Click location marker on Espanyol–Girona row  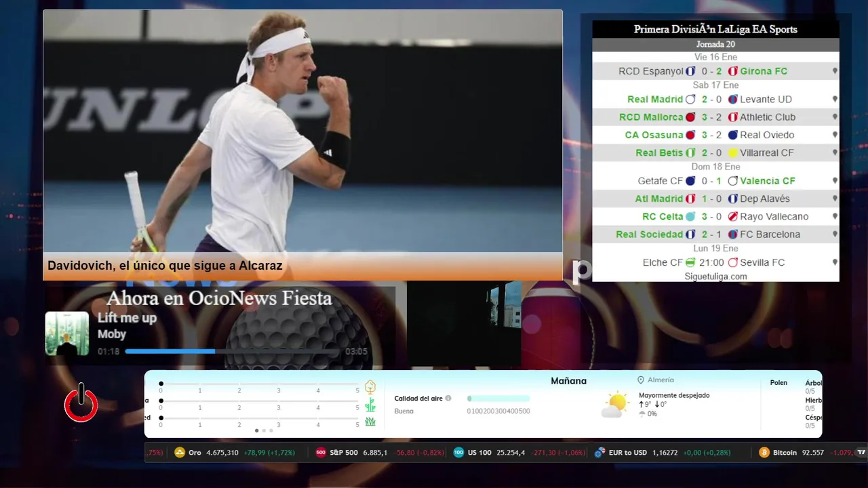pyautogui.click(x=835, y=71)
